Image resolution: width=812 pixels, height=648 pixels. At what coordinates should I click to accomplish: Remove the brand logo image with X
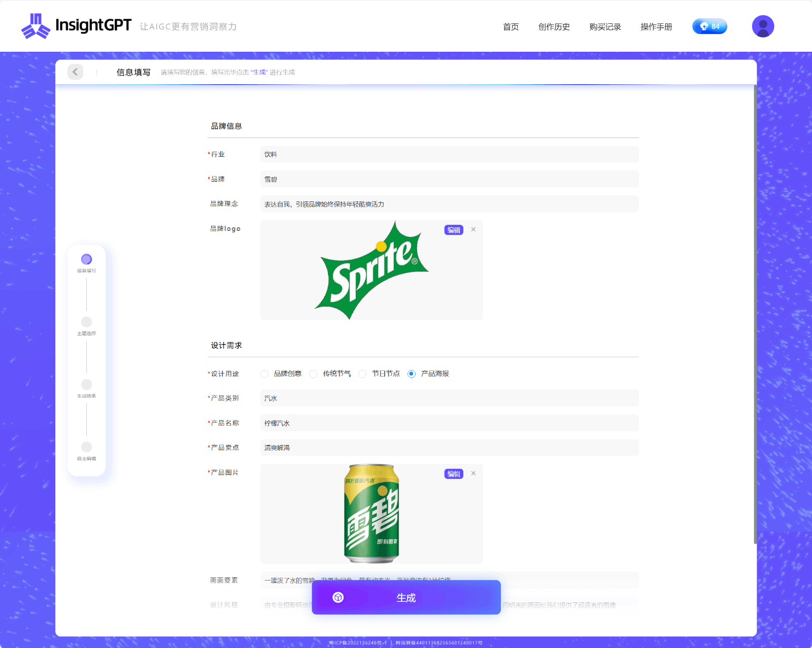(x=473, y=230)
